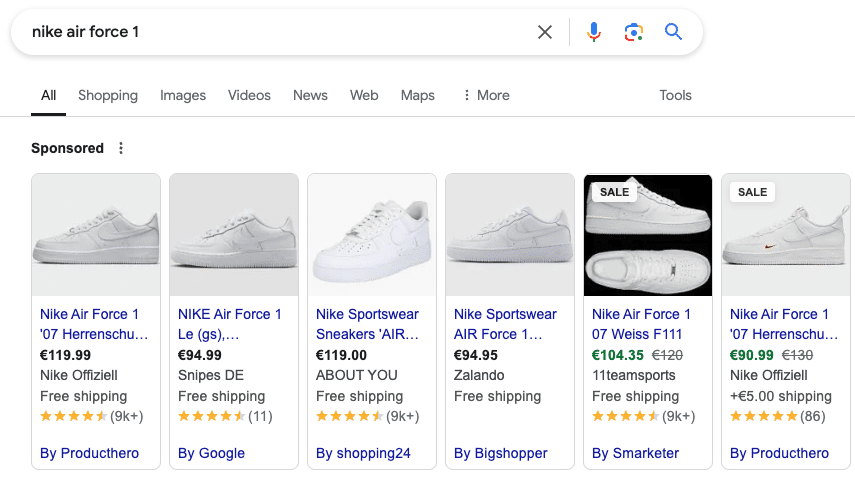Click the struck-through €130 original price
This screenshot has height=483, width=855.
(x=797, y=355)
